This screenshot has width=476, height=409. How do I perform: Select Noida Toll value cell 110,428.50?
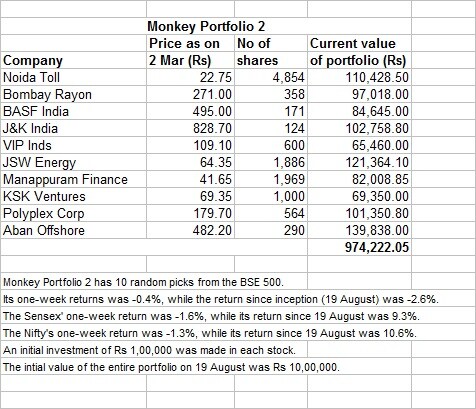[x=359, y=77]
